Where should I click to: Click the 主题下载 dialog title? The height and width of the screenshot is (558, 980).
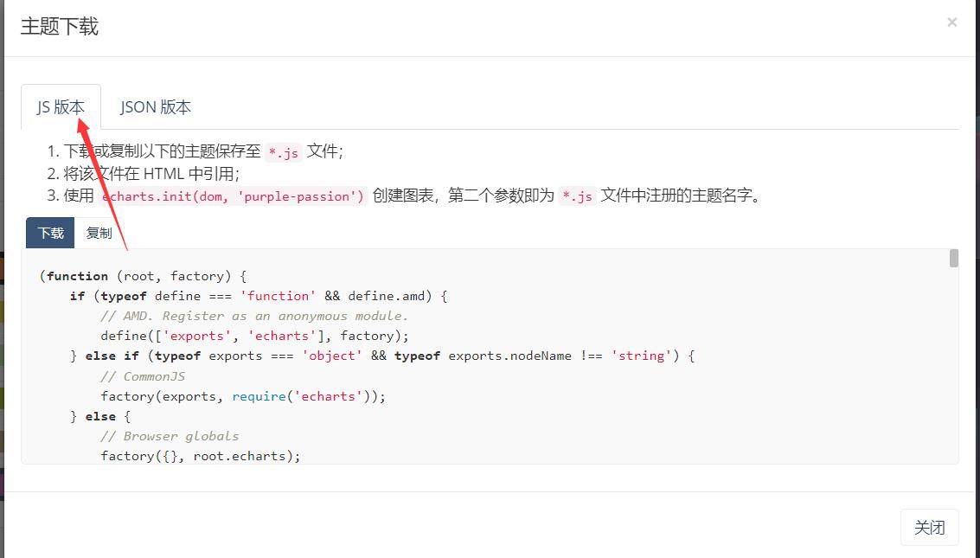[x=60, y=27]
